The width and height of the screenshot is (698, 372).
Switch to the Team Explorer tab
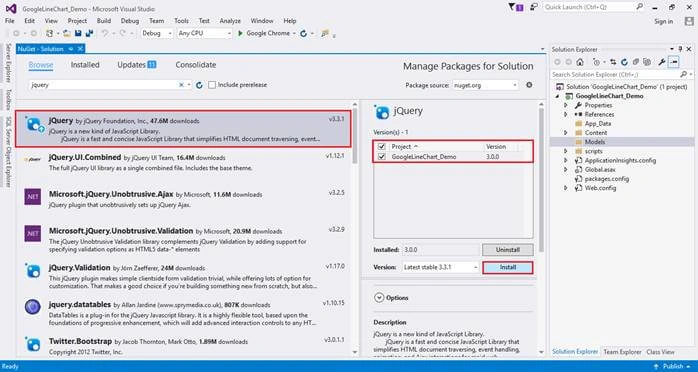622,352
